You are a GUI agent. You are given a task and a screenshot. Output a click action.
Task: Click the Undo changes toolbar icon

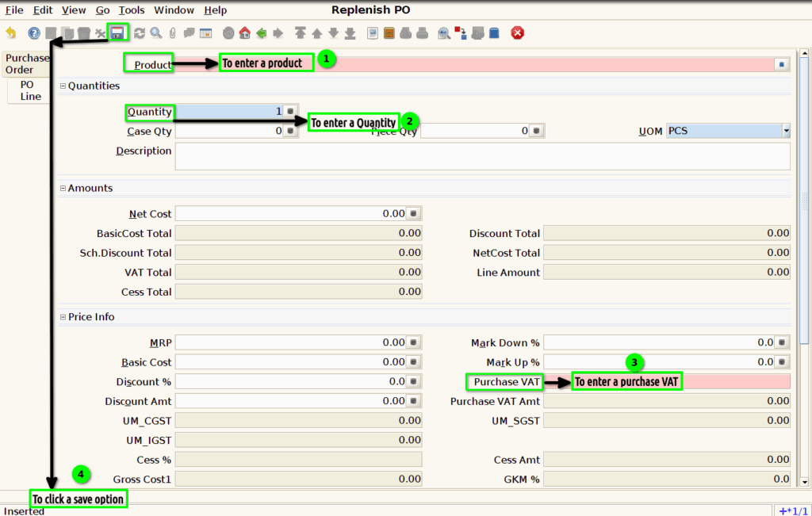point(11,33)
